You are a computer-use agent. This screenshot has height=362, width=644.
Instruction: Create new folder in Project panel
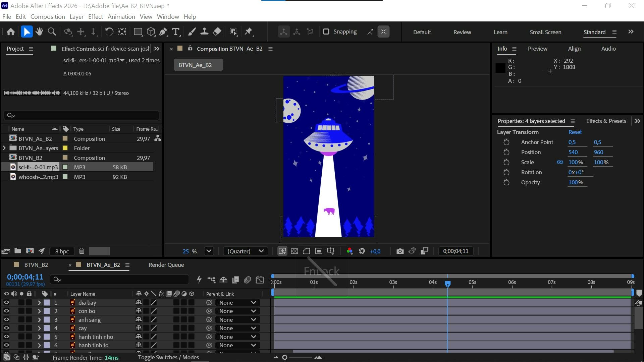18,251
